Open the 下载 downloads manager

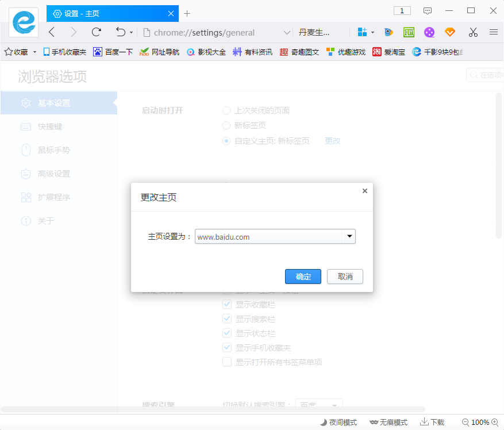[x=432, y=422]
